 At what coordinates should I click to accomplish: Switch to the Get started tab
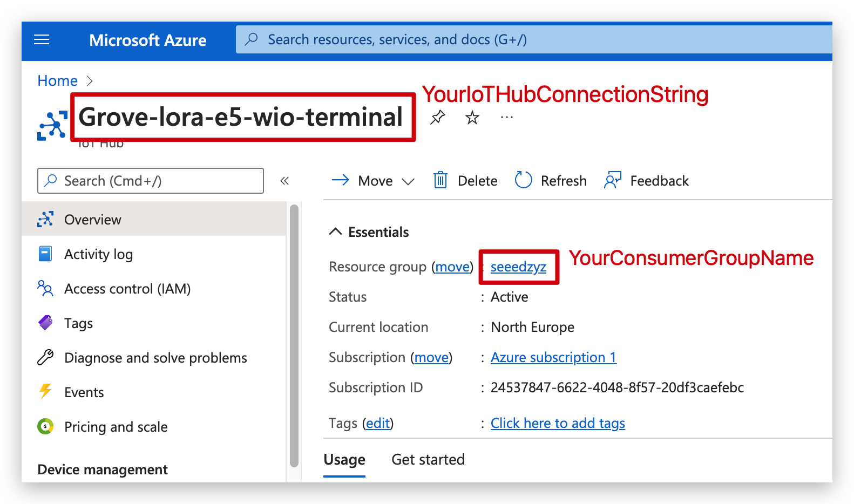pyautogui.click(x=428, y=459)
